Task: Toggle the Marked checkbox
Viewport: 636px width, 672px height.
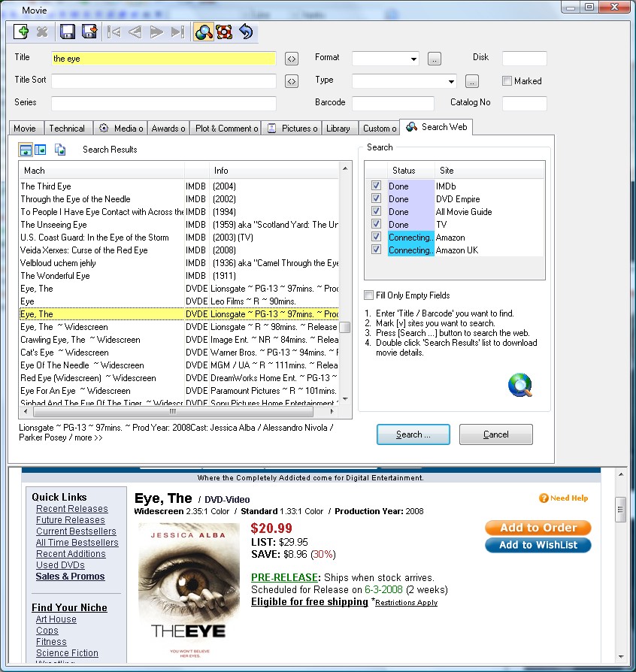Action: point(507,80)
